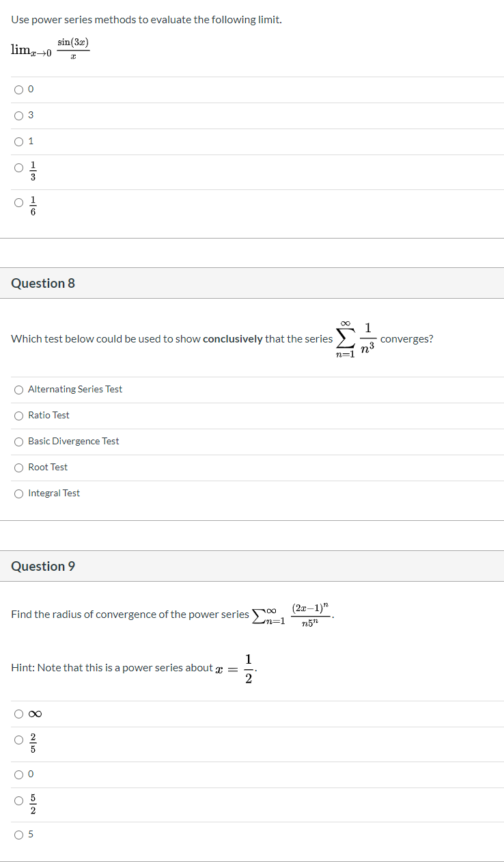This screenshot has height=862, width=504.
Task: Select Root Test in Question 8
Action: pyautogui.click(x=18, y=468)
